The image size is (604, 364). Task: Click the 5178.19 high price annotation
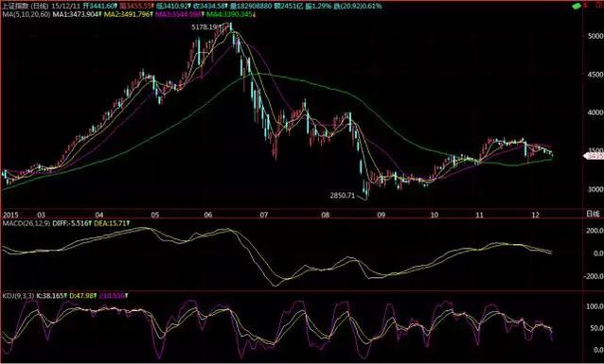pyautogui.click(x=204, y=27)
